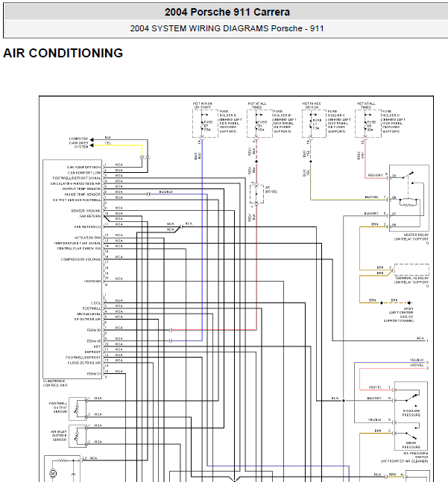Click the 'MIDDLE LEVEL' pin label

[x=89, y=314]
